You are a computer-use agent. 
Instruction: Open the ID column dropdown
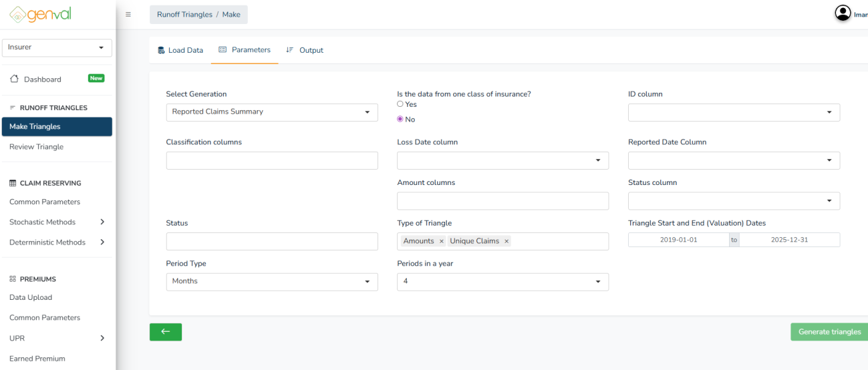pos(733,112)
